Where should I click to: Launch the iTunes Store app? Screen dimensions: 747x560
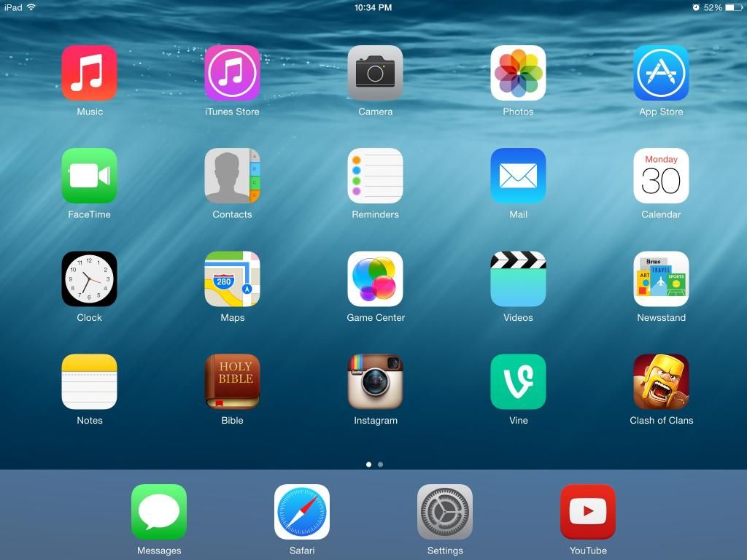click(x=232, y=73)
